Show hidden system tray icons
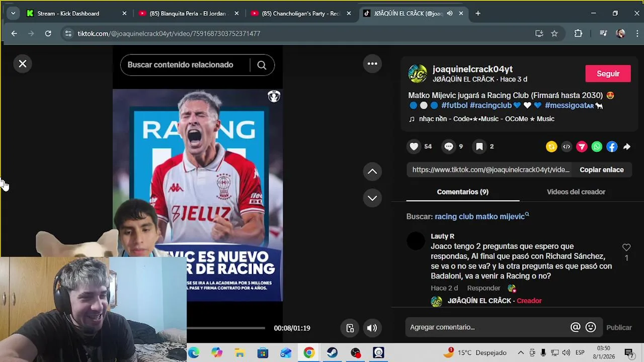Viewport: 644px width, 362px height. [521, 353]
